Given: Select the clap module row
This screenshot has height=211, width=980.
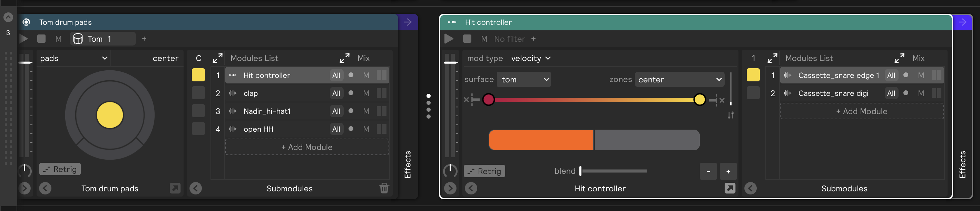Looking at the screenshot, I should pos(307,93).
